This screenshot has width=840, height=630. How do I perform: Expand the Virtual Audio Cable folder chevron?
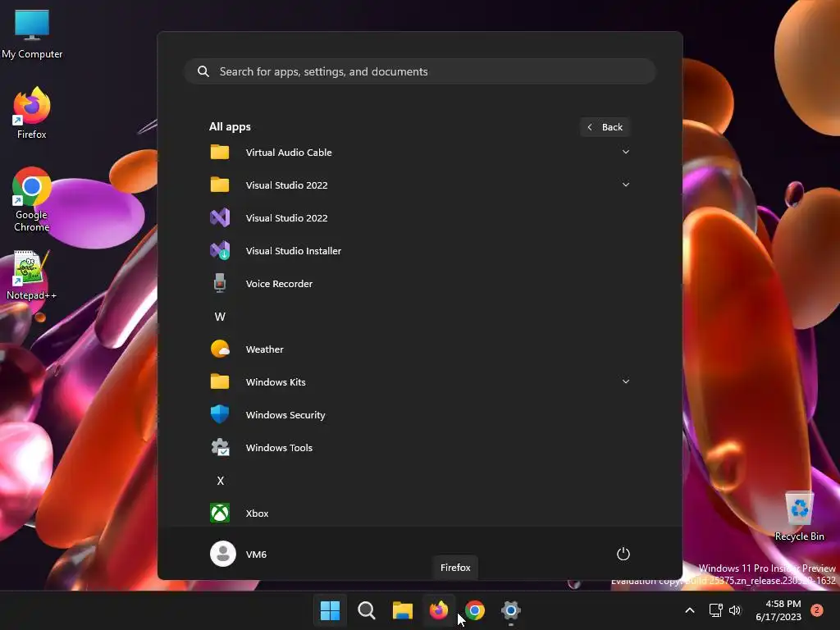click(626, 152)
